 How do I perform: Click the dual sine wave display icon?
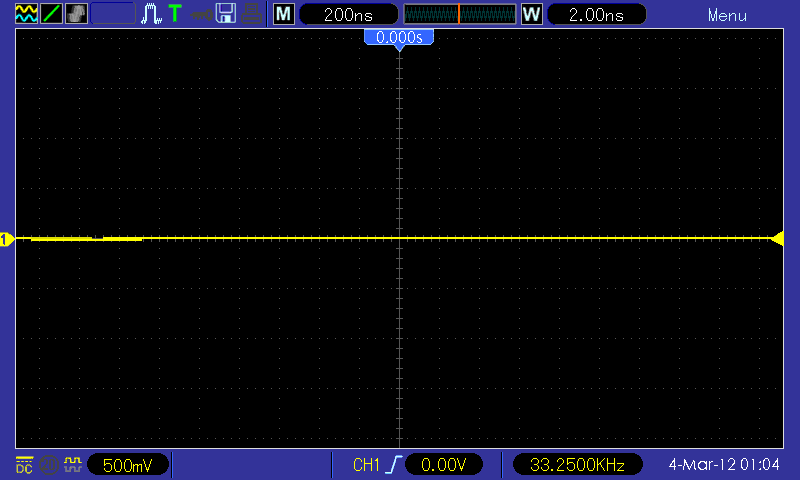coord(26,14)
